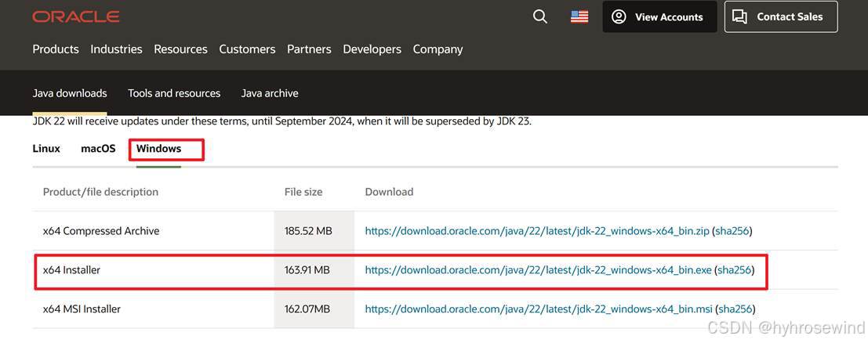Click the Contact Sales button

point(781,16)
